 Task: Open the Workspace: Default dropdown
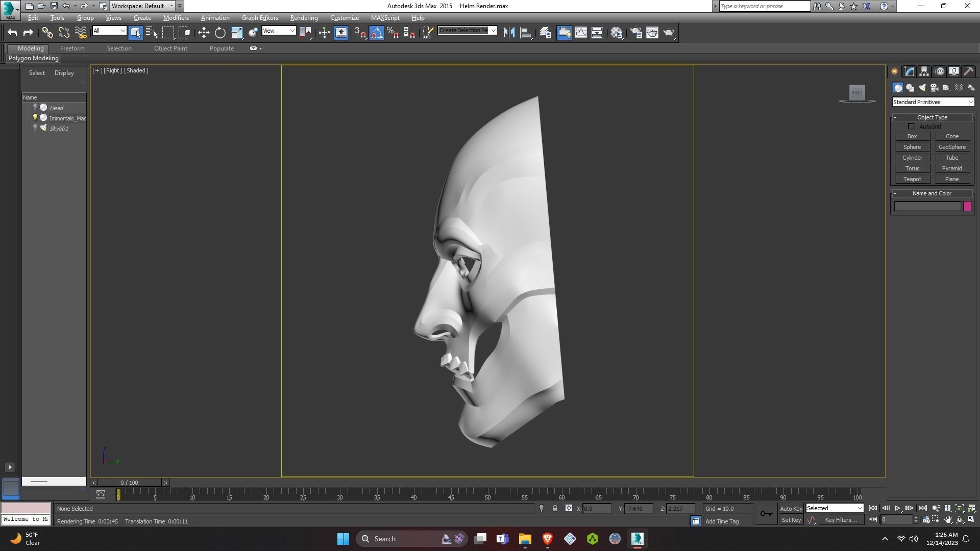(143, 6)
